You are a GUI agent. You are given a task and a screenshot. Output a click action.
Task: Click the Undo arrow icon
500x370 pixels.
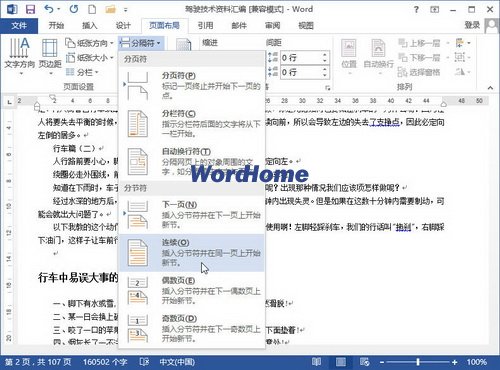tap(49, 9)
